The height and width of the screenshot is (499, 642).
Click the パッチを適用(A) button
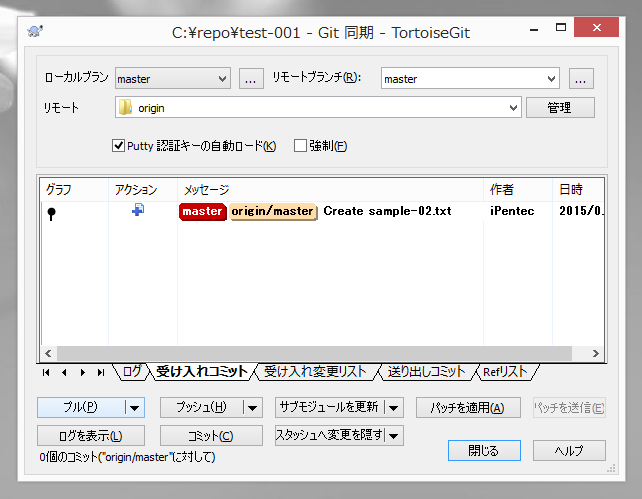[x=468, y=408]
